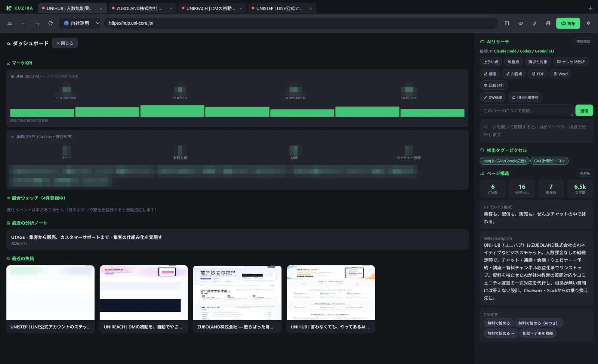The image size is (598, 364).
Task: Go back with the left arrow
Action: pos(23,23)
